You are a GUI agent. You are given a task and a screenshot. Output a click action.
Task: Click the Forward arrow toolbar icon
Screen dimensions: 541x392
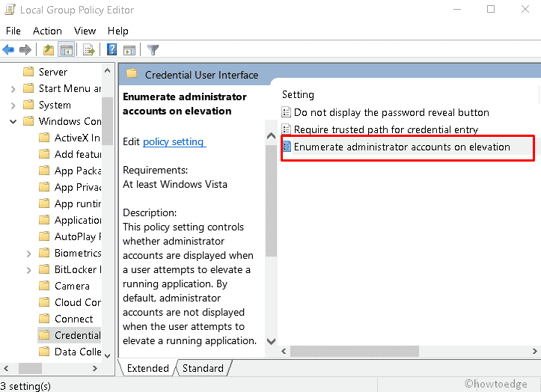pyautogui.click(x=25, y=50)
